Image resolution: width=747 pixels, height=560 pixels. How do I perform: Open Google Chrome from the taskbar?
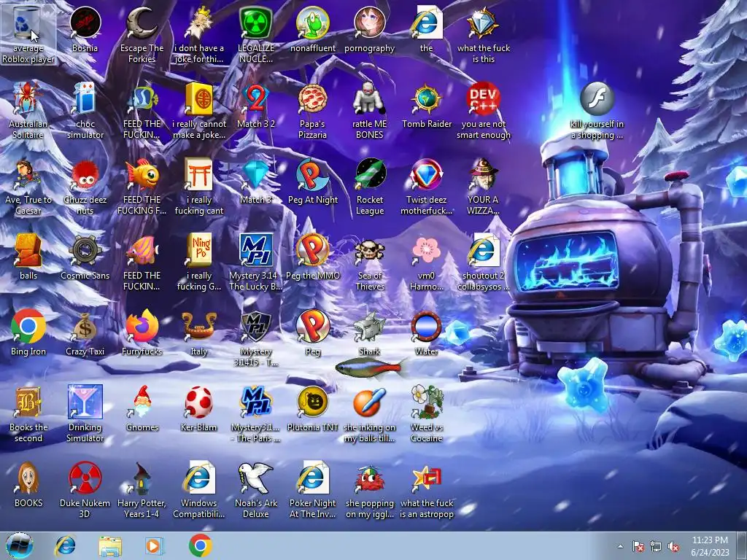coord(200,545)
